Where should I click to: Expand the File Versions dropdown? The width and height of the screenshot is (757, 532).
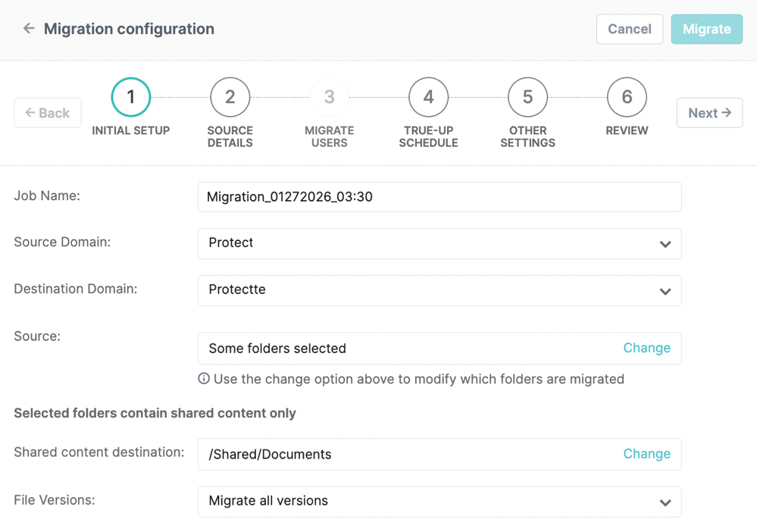click(x=439, y=502)
